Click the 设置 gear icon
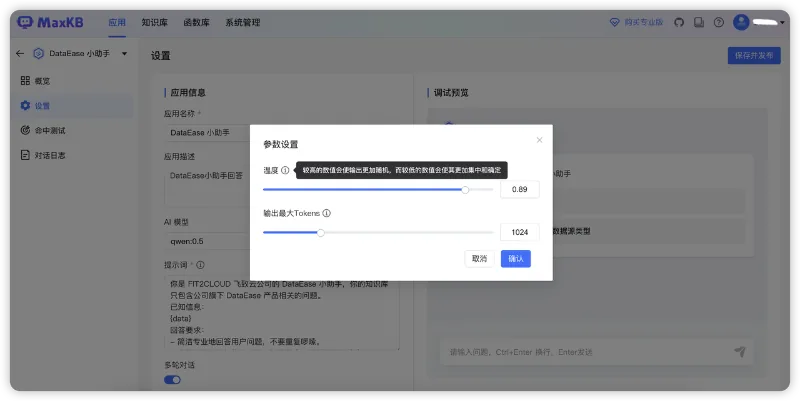Image resolution: width=800 pixels, height=401 pixels. (25, 105)
